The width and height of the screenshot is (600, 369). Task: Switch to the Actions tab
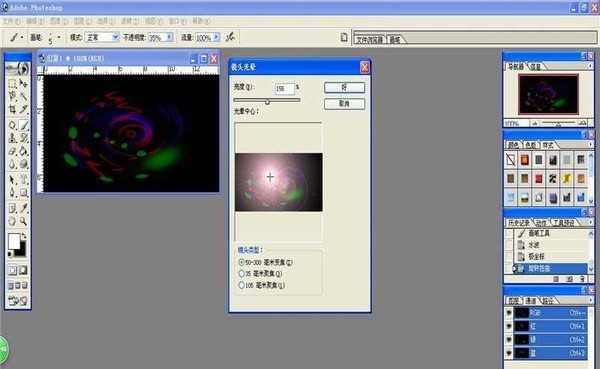click(x=541, y=222)
